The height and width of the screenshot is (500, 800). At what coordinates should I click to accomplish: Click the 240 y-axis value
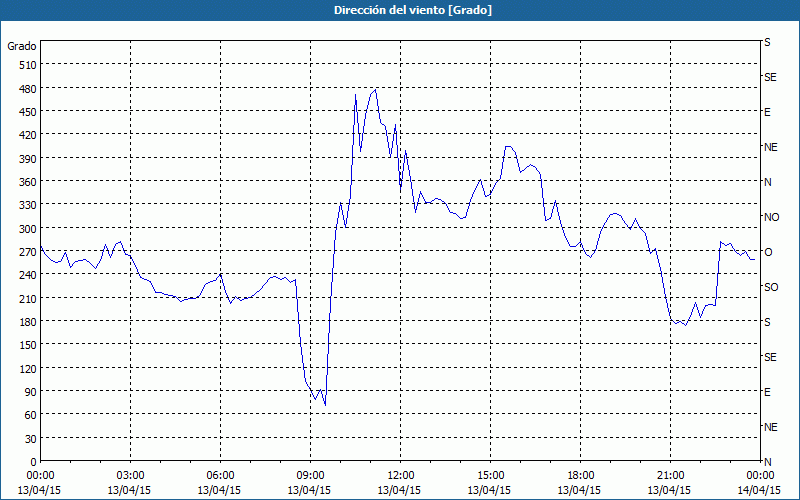click(28, 275)
